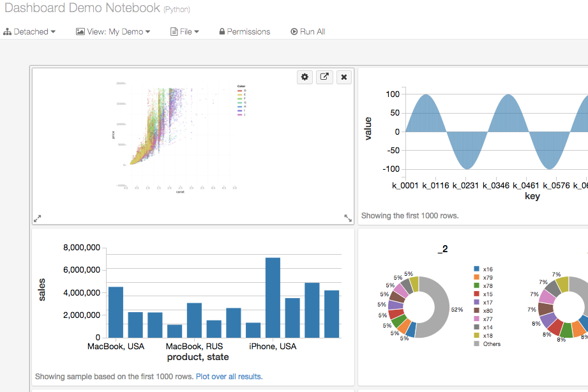Click the x80 legend entry

483,310
